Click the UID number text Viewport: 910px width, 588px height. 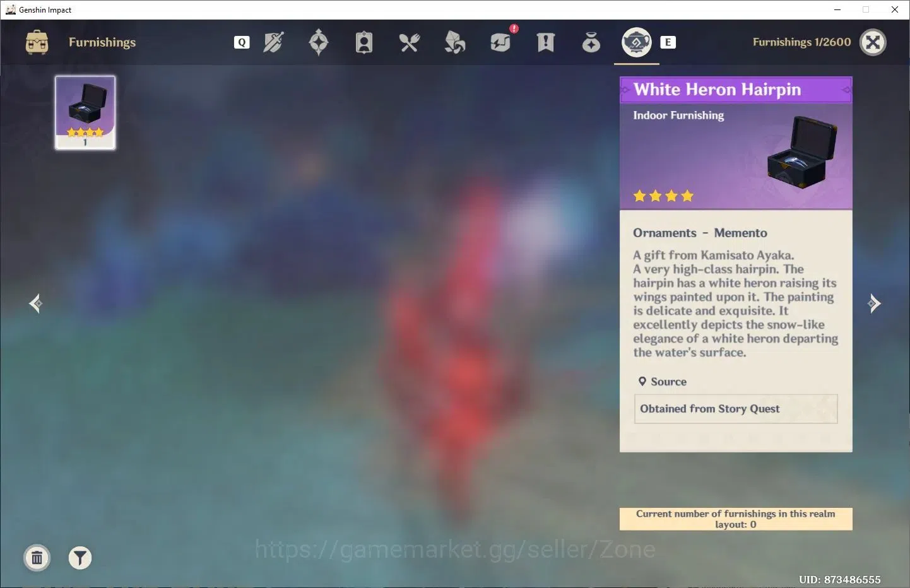pyautogui.click(x=839, y=579)
